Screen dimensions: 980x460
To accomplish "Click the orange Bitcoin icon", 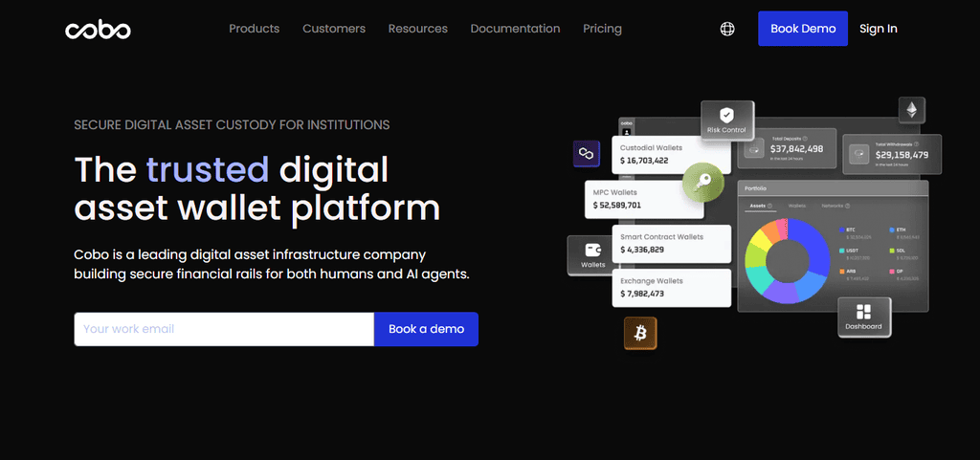I will click(x=640, y=334).
